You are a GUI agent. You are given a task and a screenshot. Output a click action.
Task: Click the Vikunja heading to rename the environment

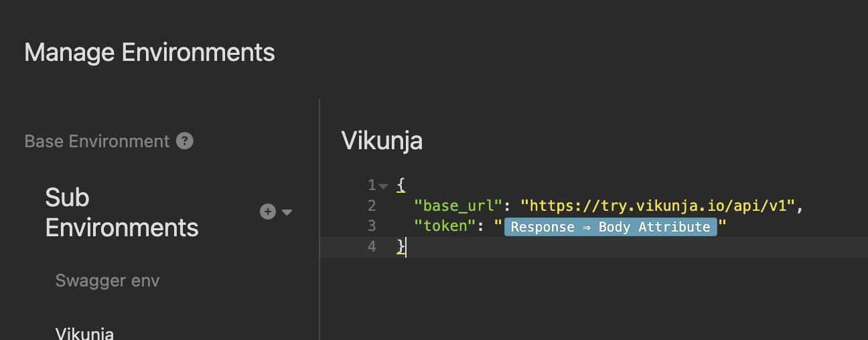click(x=382, y=141)
